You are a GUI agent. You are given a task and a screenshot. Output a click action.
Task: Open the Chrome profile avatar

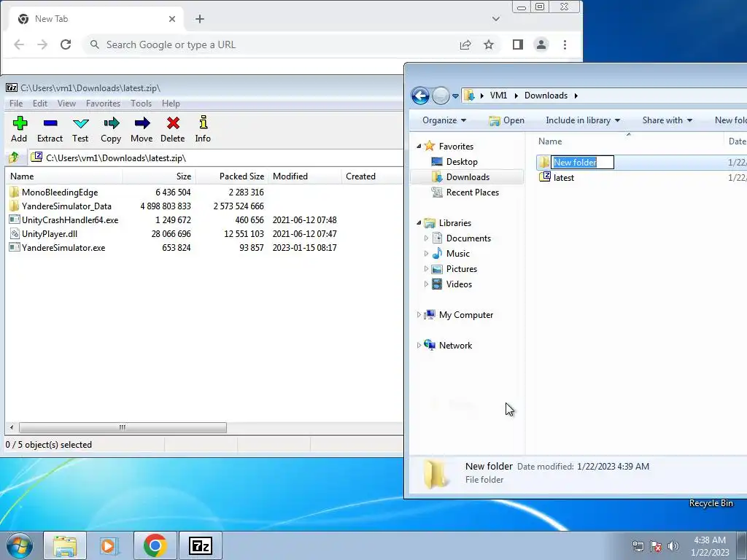(541, 44)
